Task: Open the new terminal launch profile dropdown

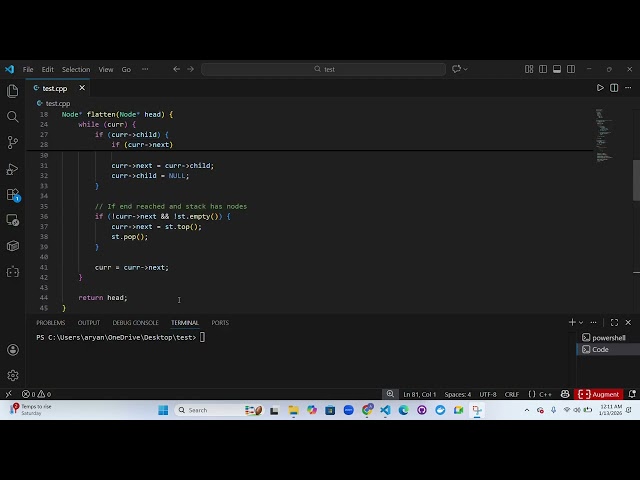Action: tap(581, 322)
